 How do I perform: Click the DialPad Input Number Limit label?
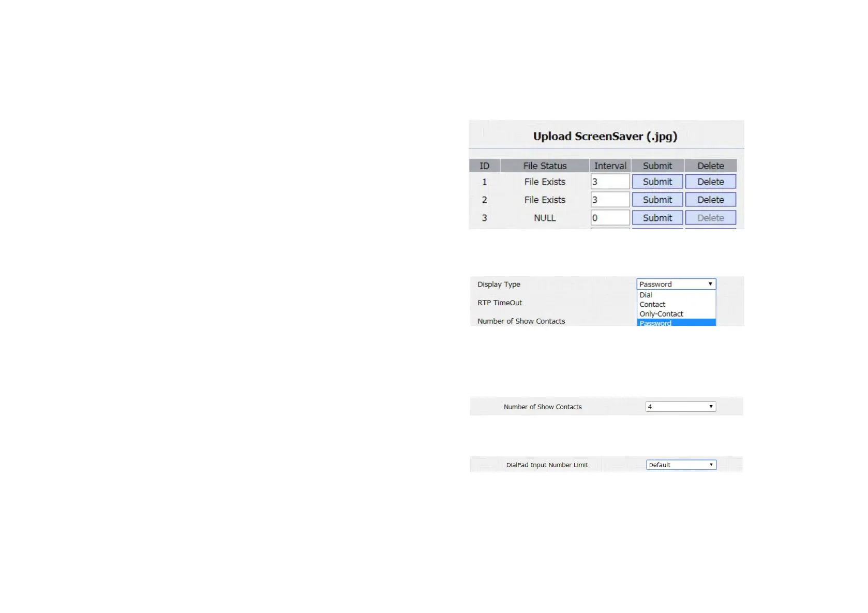tap(547, 465)
